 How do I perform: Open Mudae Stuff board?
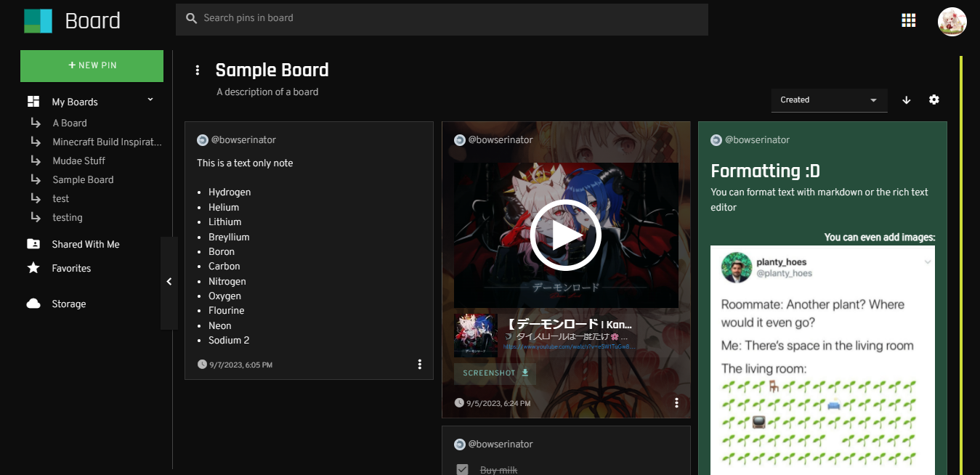pyautogui.click(x=78, y=161)
